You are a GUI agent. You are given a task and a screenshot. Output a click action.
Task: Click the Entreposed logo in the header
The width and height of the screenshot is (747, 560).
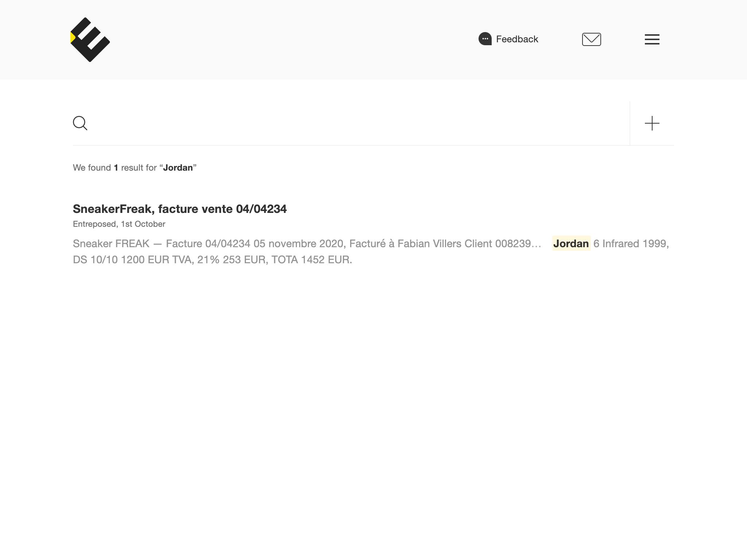[x=90, y=40]
